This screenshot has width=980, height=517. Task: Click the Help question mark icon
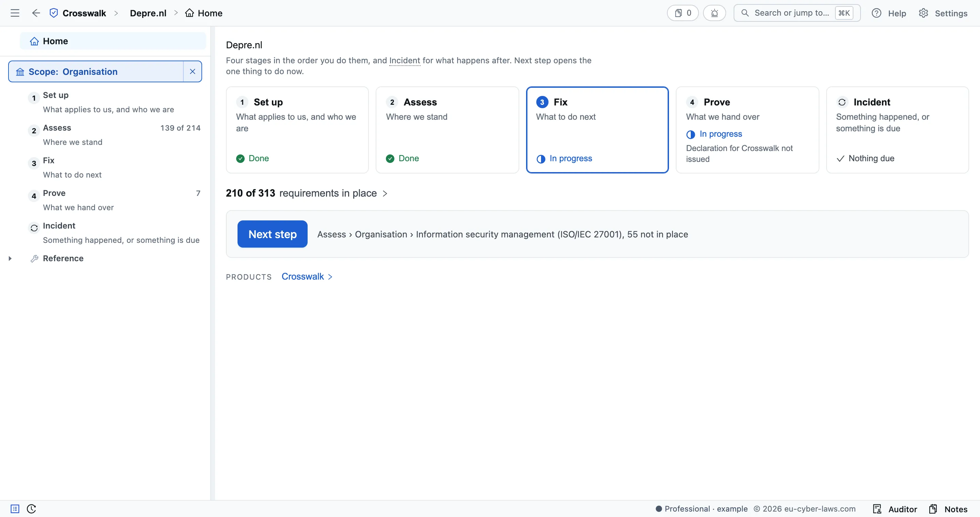point(876,13)
